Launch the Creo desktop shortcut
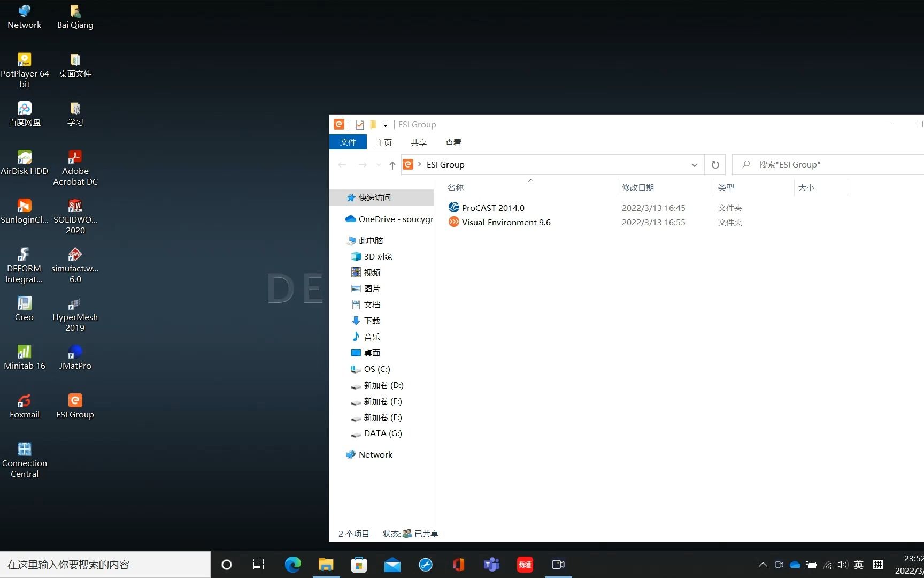 tap(25, 309)
